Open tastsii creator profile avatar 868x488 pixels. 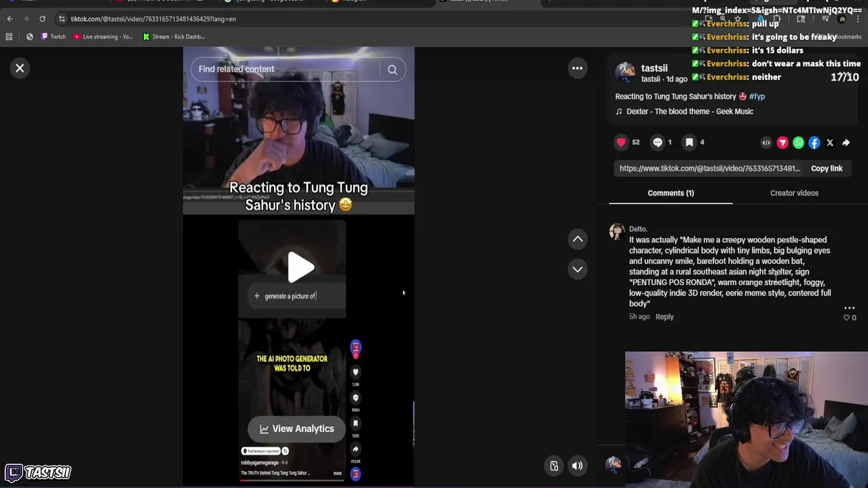625,73
